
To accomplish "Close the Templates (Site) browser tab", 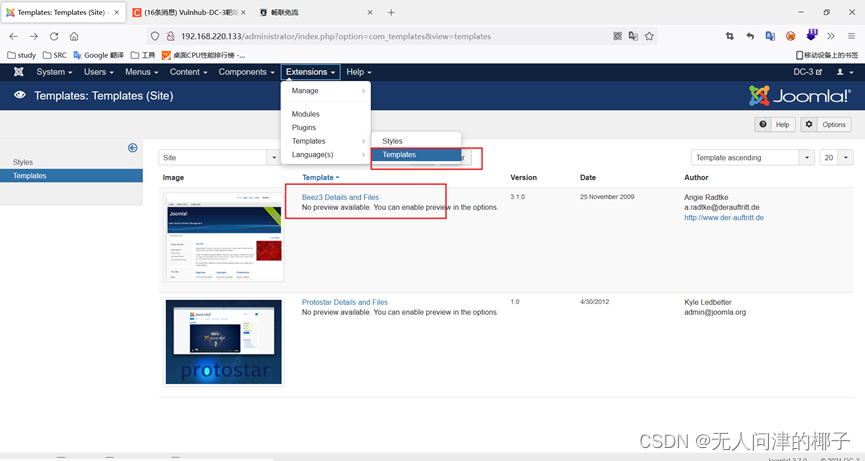I will (x=116, y=12).
